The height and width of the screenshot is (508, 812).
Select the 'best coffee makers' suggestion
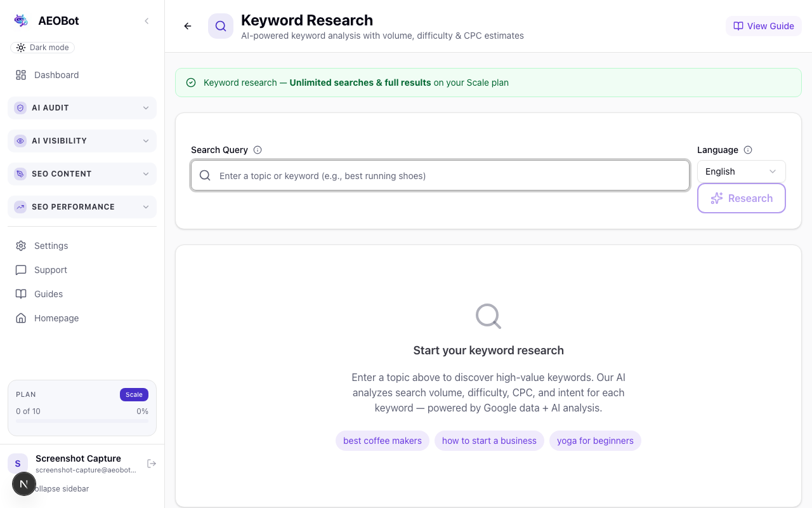click(x=383, y=441)
